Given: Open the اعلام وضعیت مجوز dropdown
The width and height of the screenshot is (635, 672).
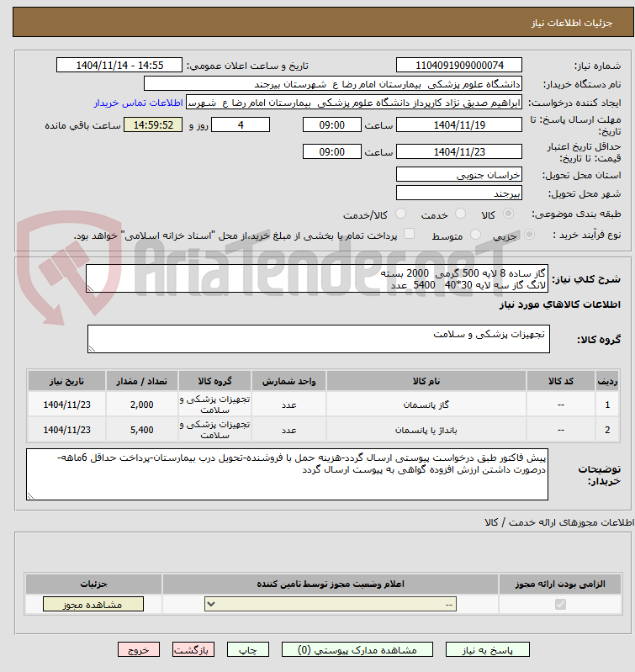Looking at the screenshot, I should point(331,604).
